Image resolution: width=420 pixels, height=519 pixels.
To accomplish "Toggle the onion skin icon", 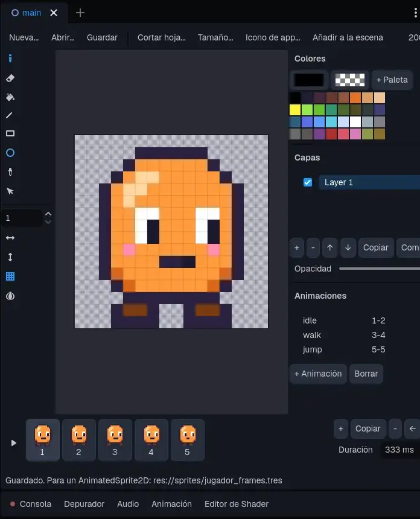I will click(10, 296).
